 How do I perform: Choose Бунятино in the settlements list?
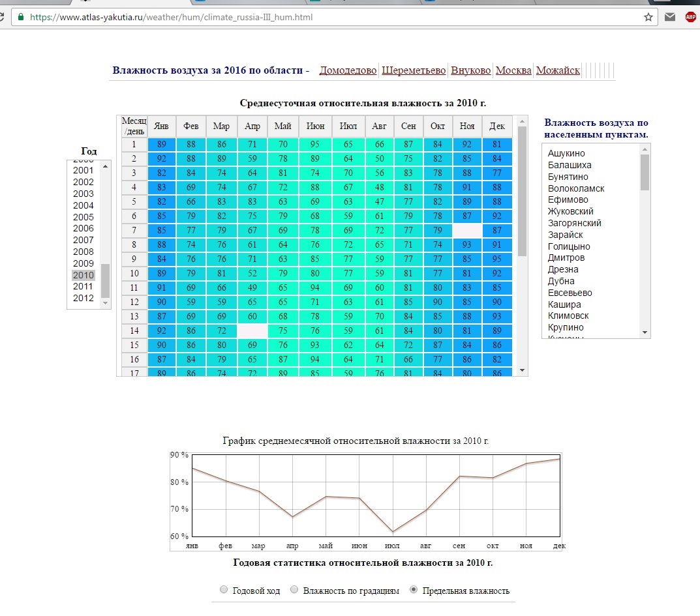point(568,177)
